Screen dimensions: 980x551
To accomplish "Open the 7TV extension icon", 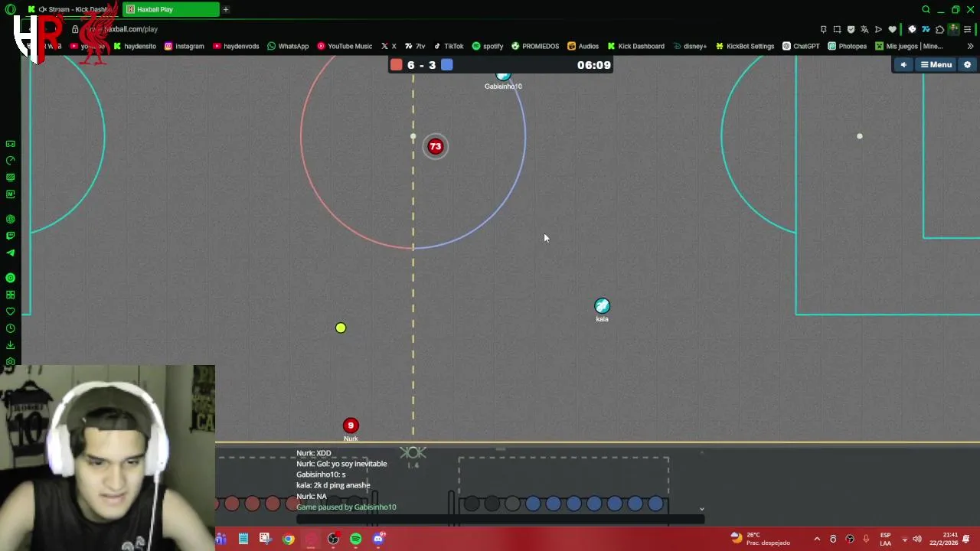I will pyautogui.click(x=926, y=29).
